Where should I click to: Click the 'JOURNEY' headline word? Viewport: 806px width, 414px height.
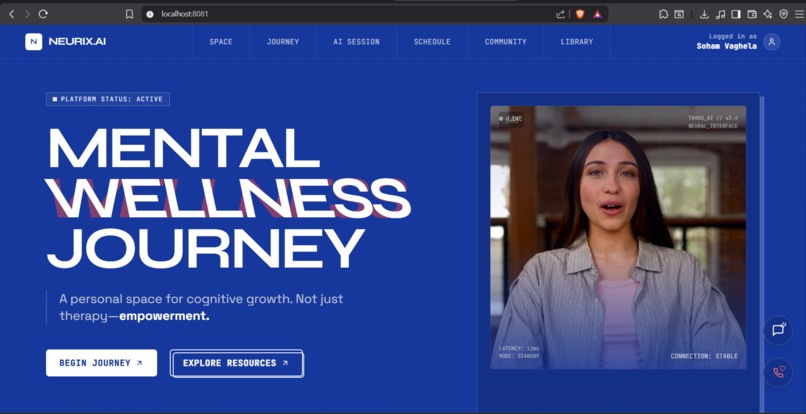click(x=206, y=248)
